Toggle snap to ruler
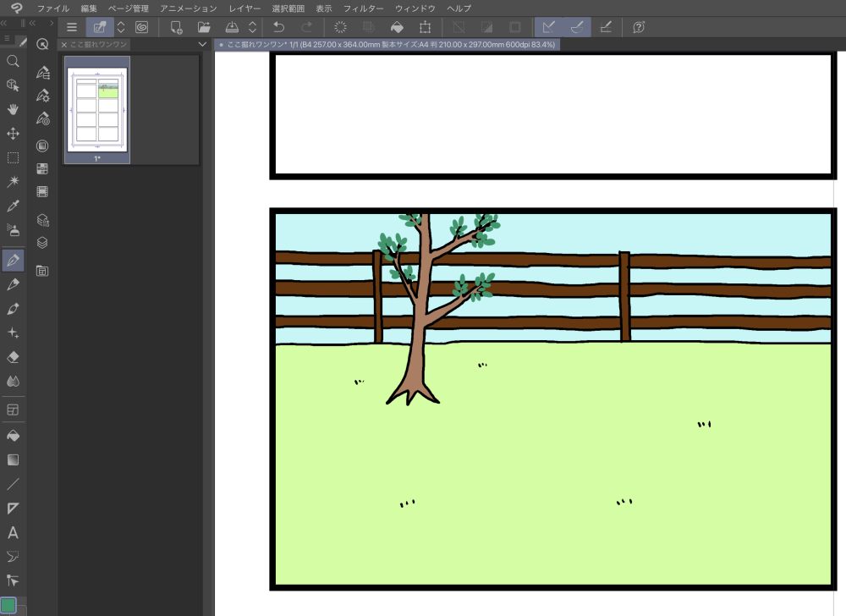 [x=548, y=27]
